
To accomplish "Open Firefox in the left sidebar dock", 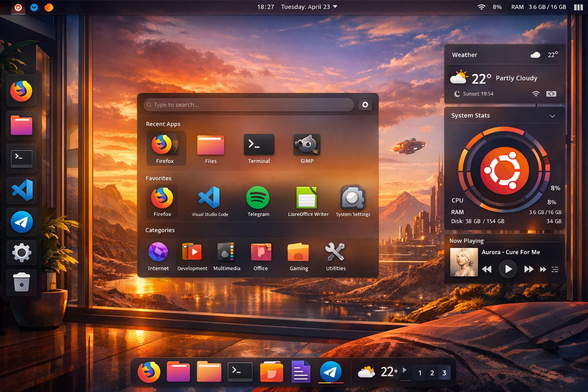I will pos(21,91).
